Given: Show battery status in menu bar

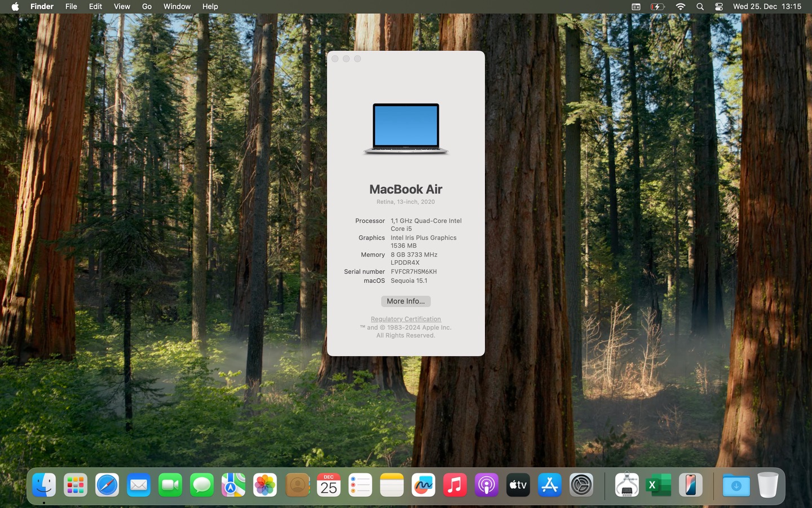Looking at the screenshot, I should (x=657, y=7).
